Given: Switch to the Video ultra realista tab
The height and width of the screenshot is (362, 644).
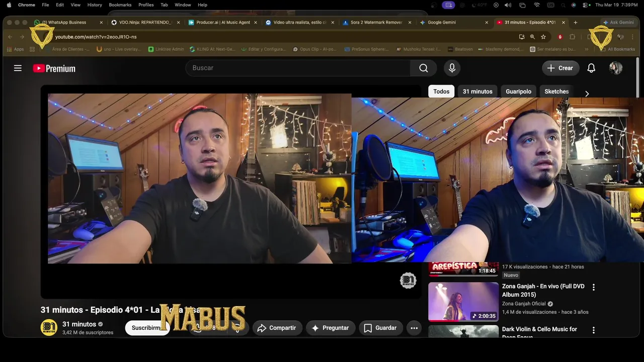Looking at the screenshot, I should pos(299,23).
